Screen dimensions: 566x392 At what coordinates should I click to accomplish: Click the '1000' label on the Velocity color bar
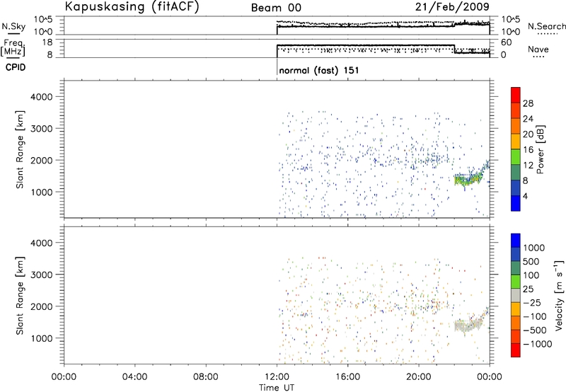click(533, 248)
